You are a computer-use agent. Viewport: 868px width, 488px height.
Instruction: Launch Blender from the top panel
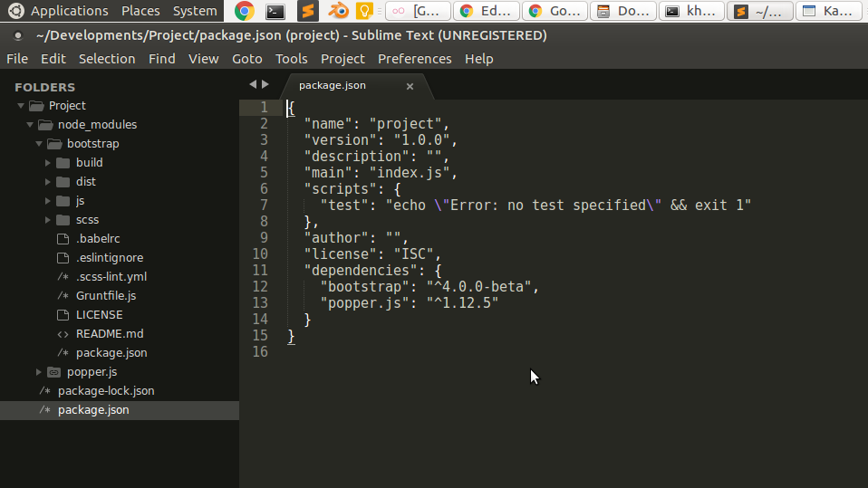coord(338,11)
